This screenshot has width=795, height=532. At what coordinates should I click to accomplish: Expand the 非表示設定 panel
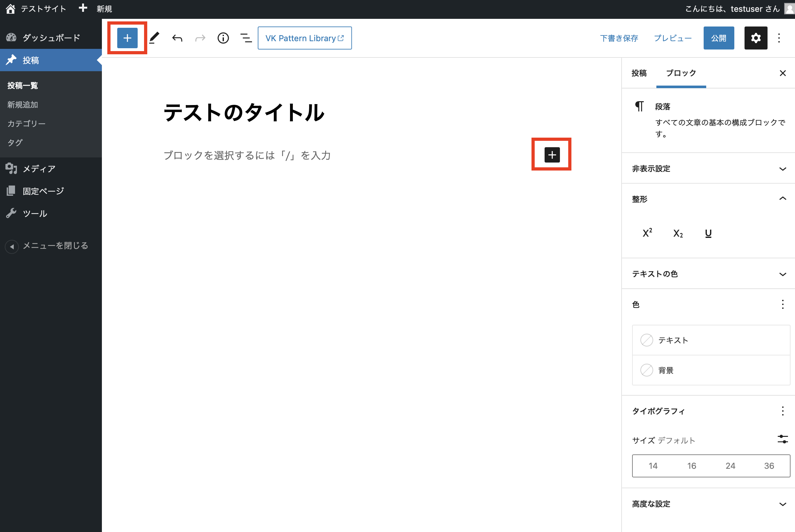(708, 169)
